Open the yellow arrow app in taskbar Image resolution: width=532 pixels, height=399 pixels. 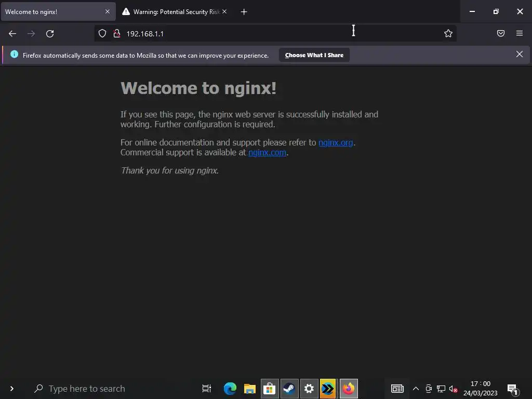328,389
